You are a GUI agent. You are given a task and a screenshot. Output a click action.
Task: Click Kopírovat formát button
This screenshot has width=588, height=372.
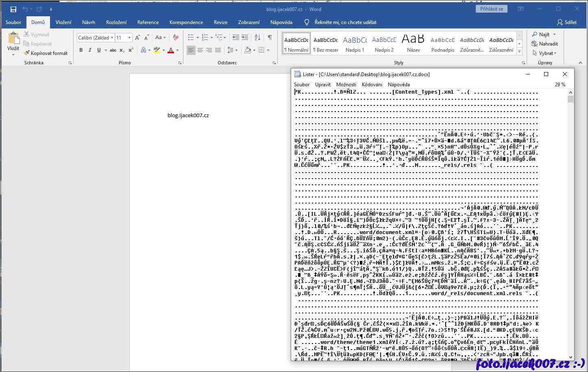pyautogui.click(x=46, y=53)
